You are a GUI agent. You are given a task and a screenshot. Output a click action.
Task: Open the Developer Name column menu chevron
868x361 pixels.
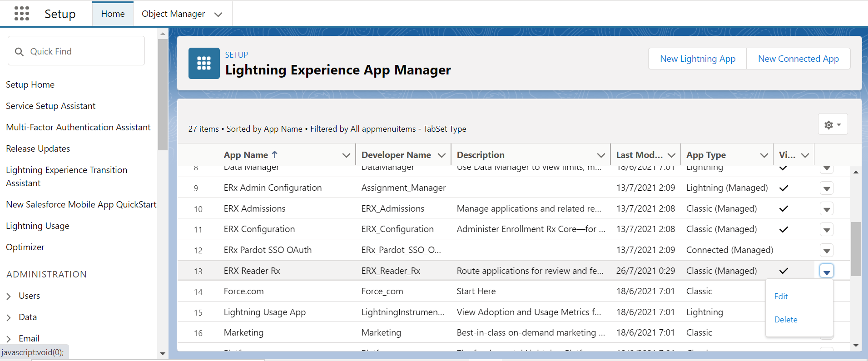(x=441, y=155)
